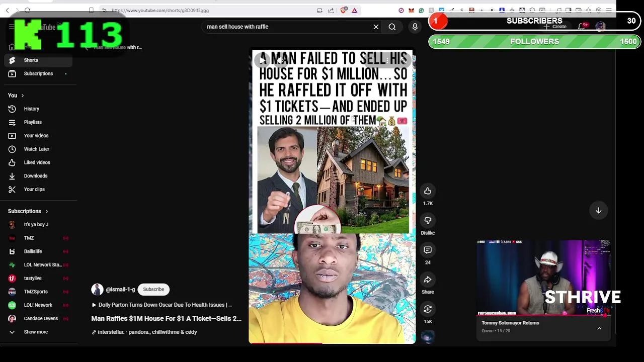Open Downloads page
The height and width of the screenshot is (362, 644).
(x=38, y=176)
